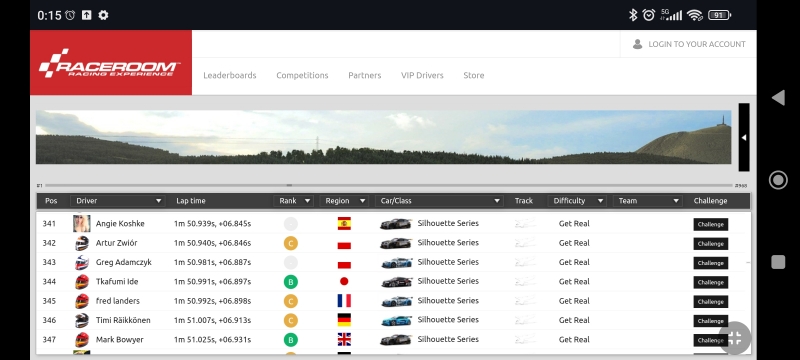Open the RaceRoom logo home link
This screenshot has height=360, width=800.
click(111, 63)
